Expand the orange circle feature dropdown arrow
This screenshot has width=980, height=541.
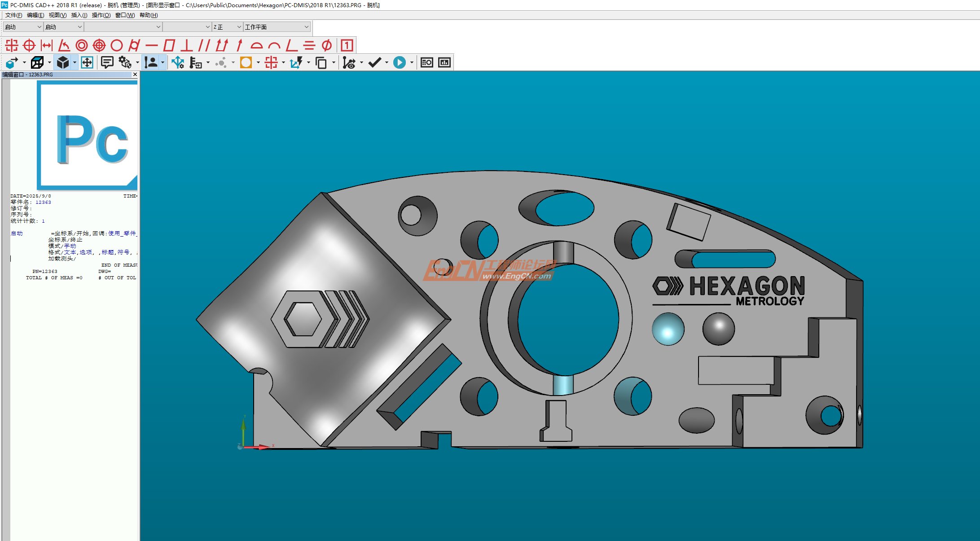coord(258,63)
